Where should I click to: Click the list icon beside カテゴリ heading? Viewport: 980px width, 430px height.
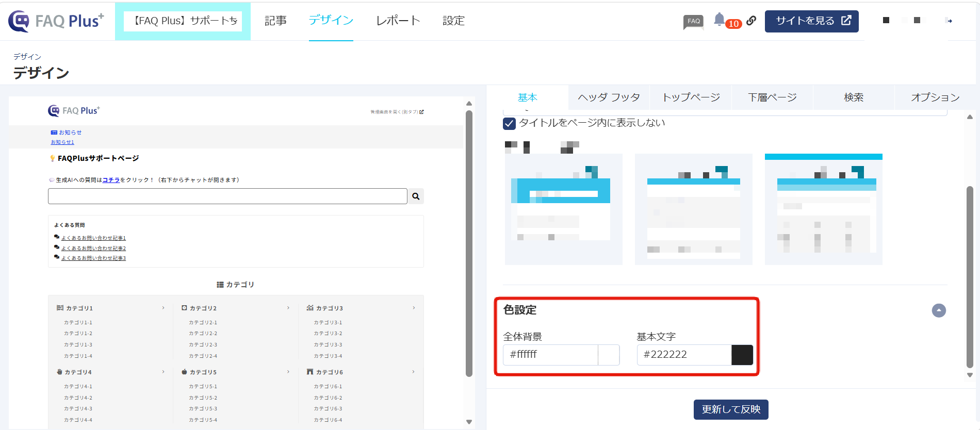tap(220, 285)
